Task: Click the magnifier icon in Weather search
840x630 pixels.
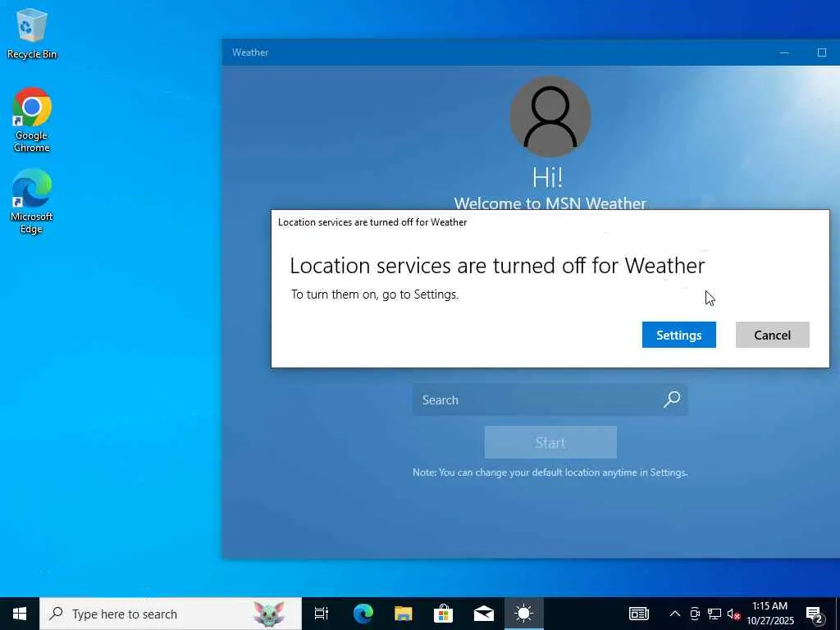Action: (672, 399)
